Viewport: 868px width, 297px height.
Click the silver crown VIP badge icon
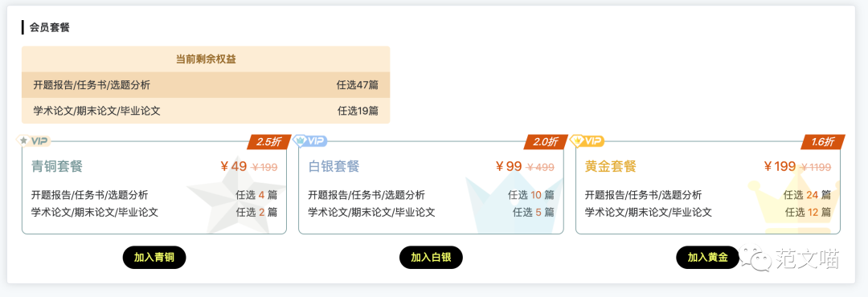310,141
